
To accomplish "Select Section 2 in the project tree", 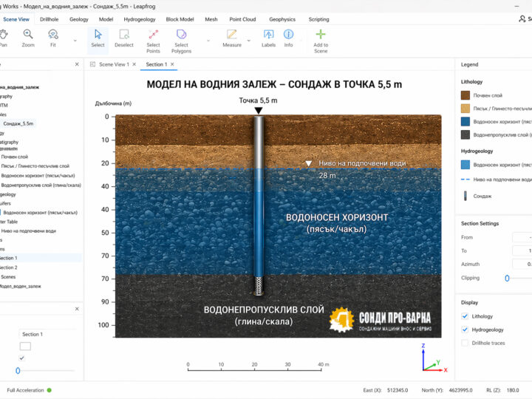I will click(9, 267).
